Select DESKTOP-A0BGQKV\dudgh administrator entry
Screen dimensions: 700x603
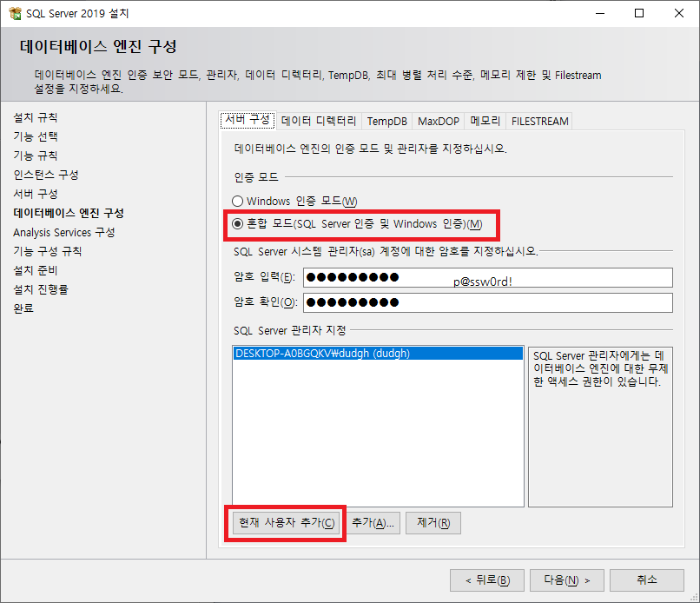pyautogui.click(x=378, y=354)
